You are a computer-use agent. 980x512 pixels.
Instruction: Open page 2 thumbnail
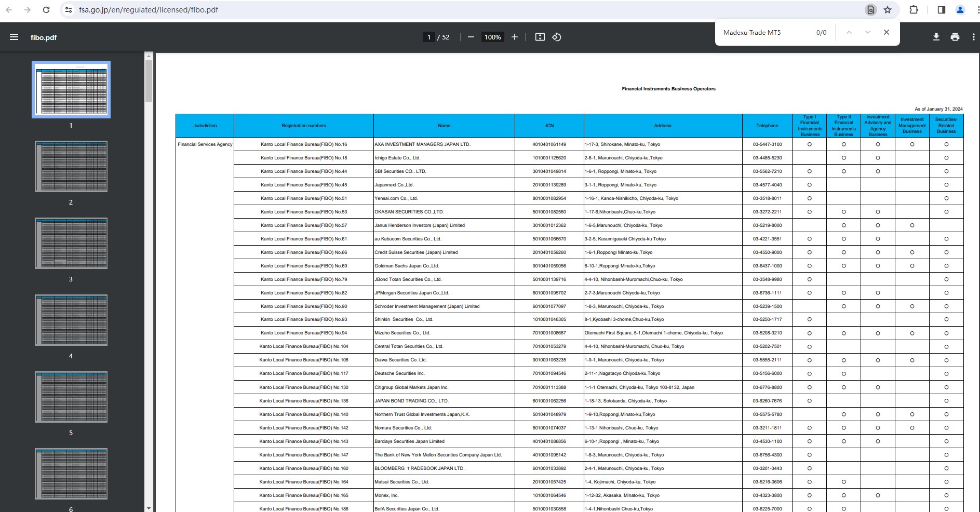[71, 166]
